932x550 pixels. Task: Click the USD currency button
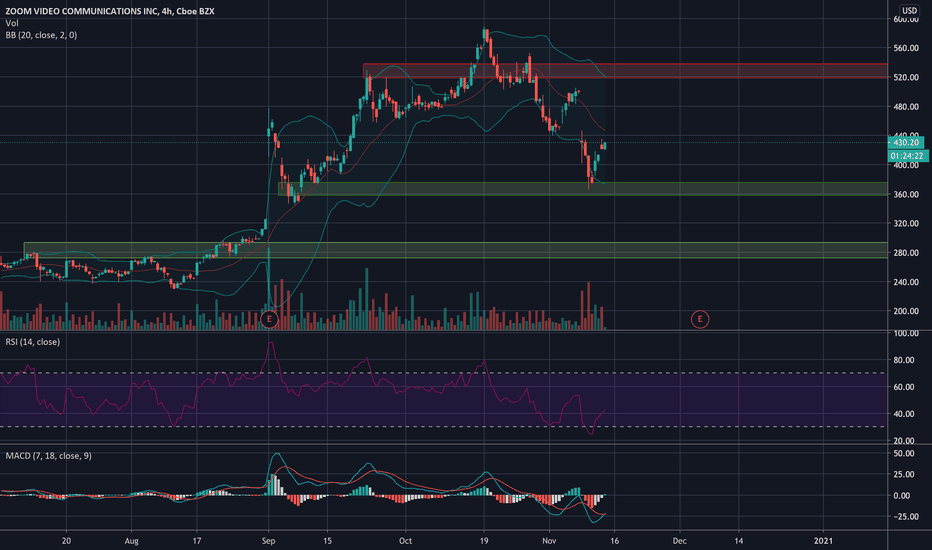[x=909, y=10]
